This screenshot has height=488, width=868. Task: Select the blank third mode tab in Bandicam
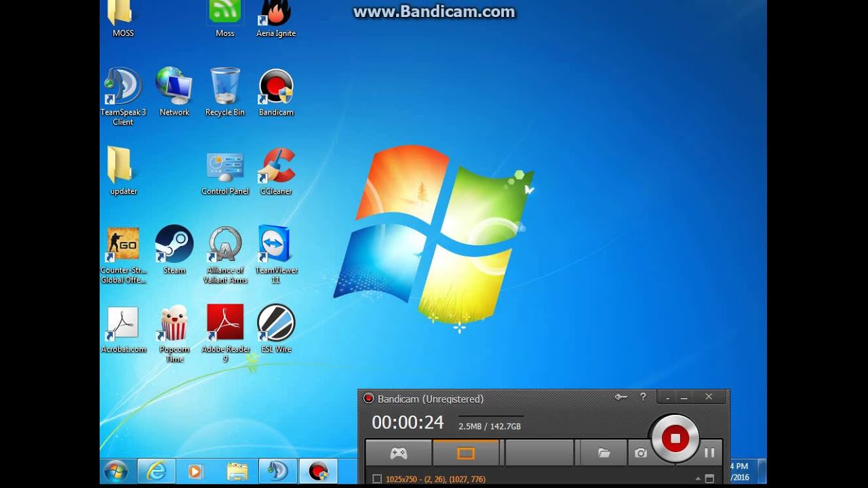point(540,453)
